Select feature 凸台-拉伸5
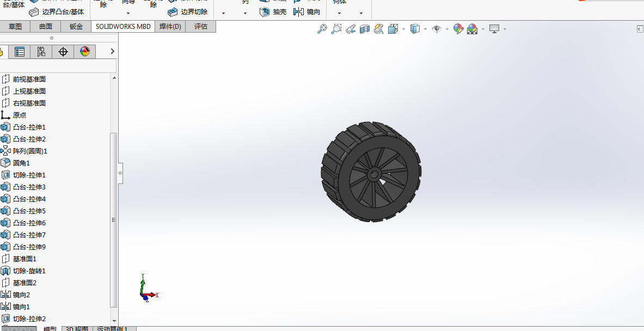Viewport: 644px width, 331px height. coord(29,211)
